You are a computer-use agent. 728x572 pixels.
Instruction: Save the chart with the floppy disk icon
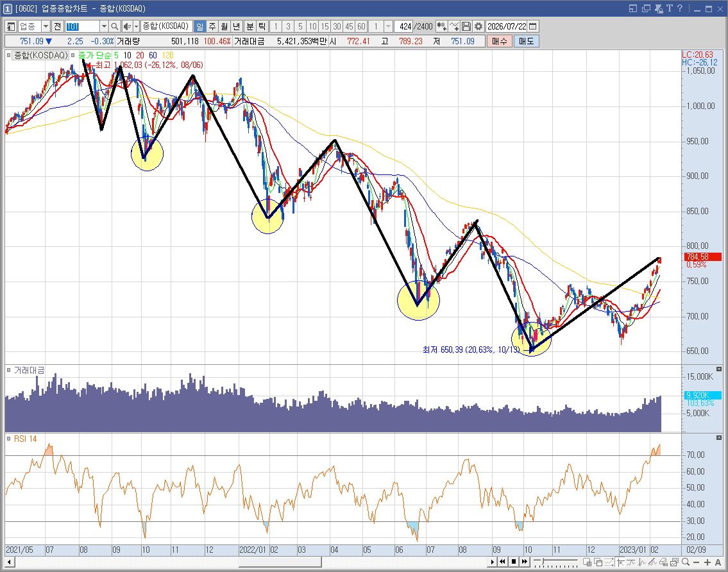point(466,26)
